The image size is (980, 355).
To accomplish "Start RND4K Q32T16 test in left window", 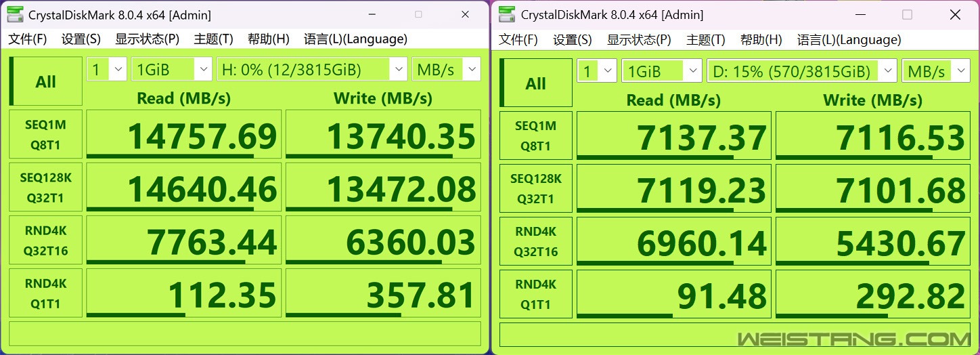I will pos(45,241).
